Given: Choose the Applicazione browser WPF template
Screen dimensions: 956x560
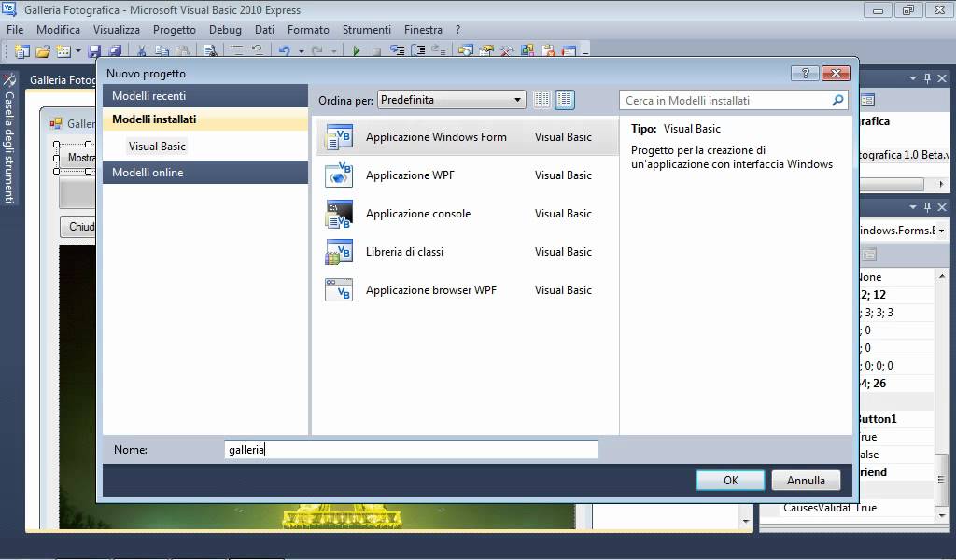Looking at the screenshot, I should (467, 290).
